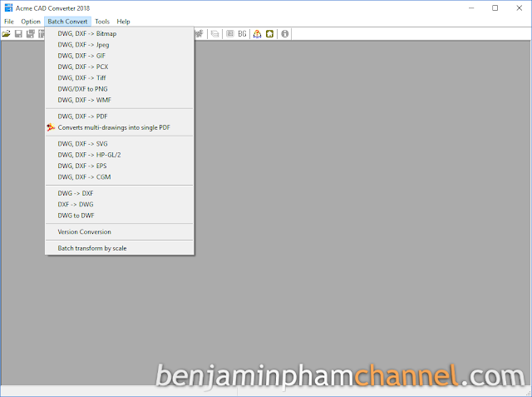Select DWG -> DXF conversion
Image resolution: width=532 pixels, height=397 pixels.
[120, 193]
